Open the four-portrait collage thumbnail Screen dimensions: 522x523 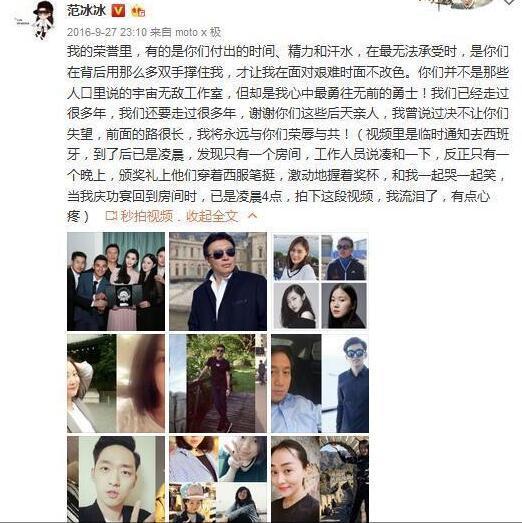(x=320, y=282)
